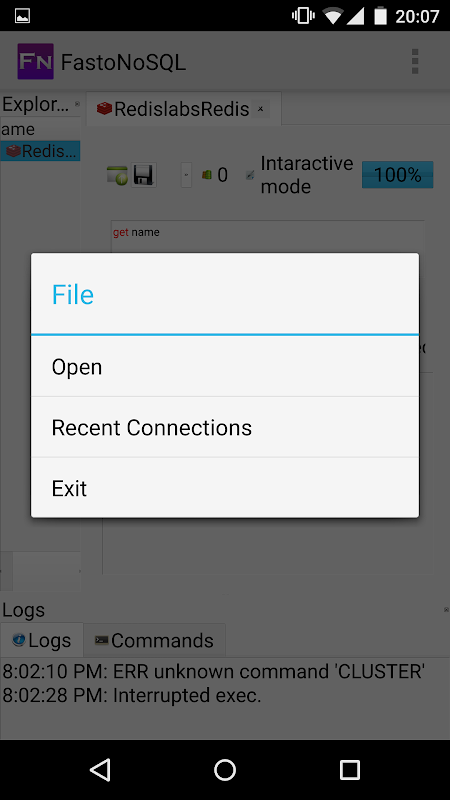Select Open in the File menu
This screenshot has width=450, height=800.
point(224,367)
